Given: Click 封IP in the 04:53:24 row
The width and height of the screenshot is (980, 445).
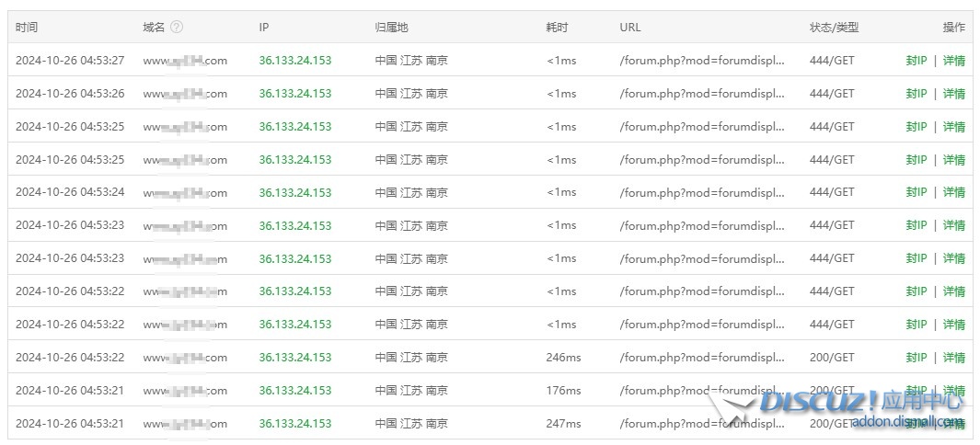Looking at the screenshot, I should (917, 192).
